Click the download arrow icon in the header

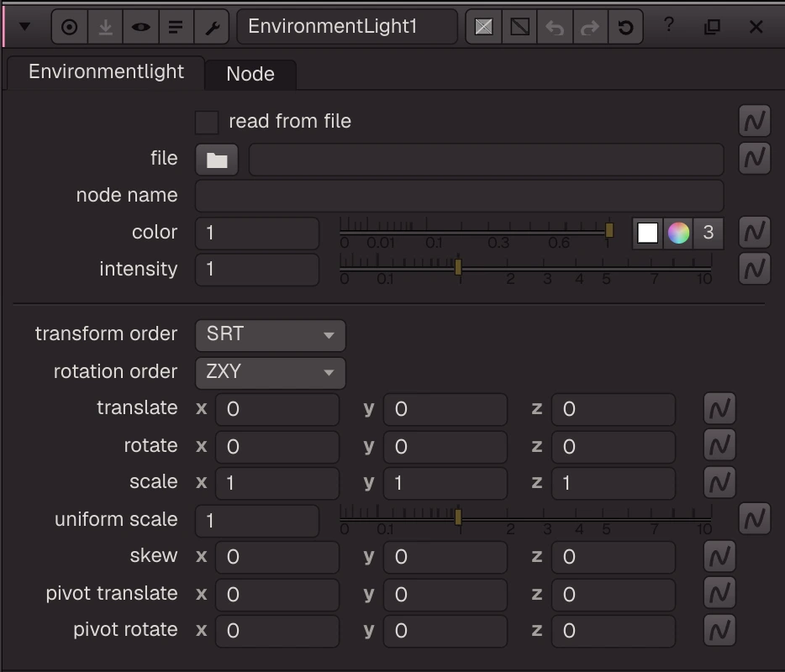tap(105, 27)
